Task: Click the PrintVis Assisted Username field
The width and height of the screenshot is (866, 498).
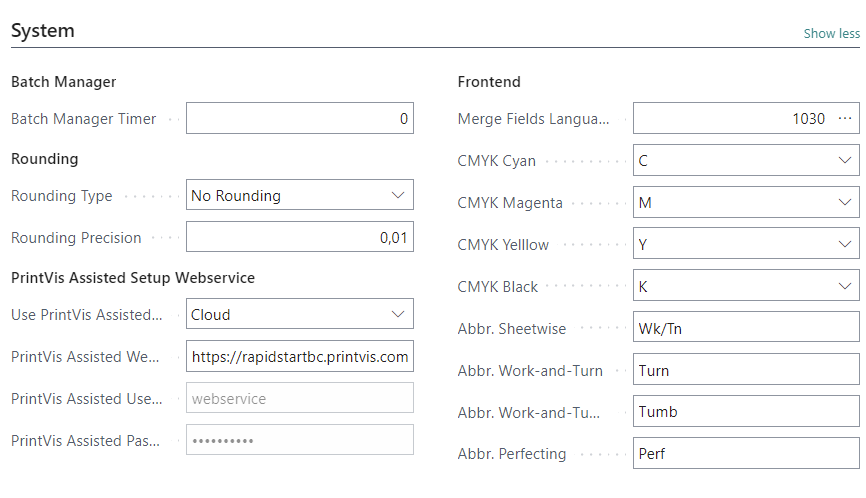Action: [299, 398]
